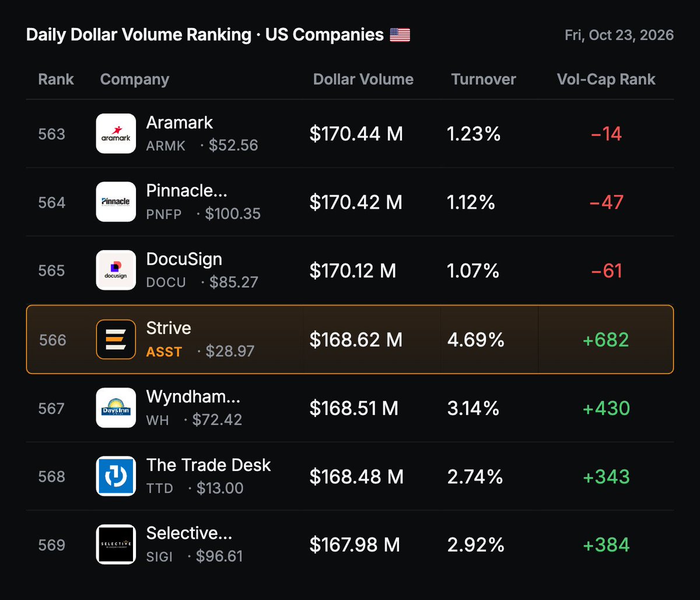Click the +682 Vol-Cap Rank value

click(x=606, y=339)
